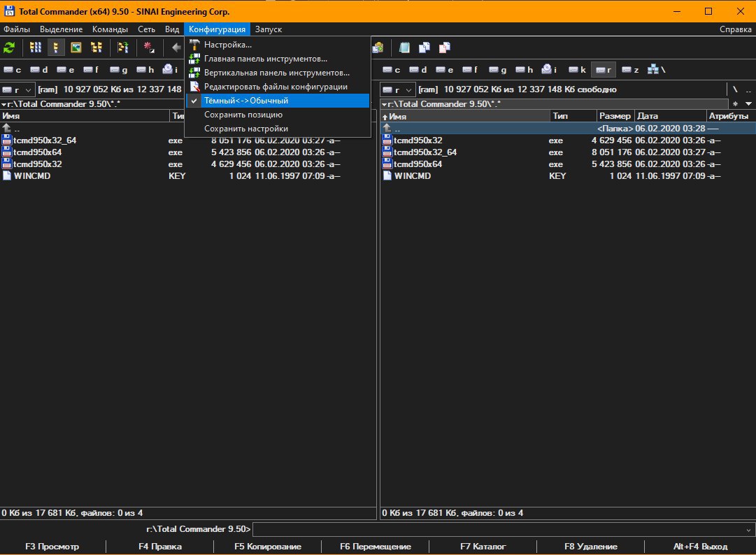Open the Выделение menu
Screen dimensions: 756x555
coord(62,29)
